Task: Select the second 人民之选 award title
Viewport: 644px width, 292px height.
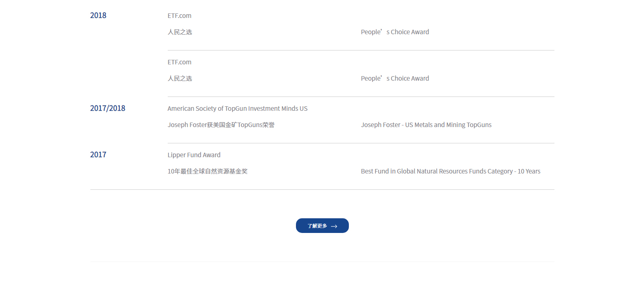Action: point(180,79)
